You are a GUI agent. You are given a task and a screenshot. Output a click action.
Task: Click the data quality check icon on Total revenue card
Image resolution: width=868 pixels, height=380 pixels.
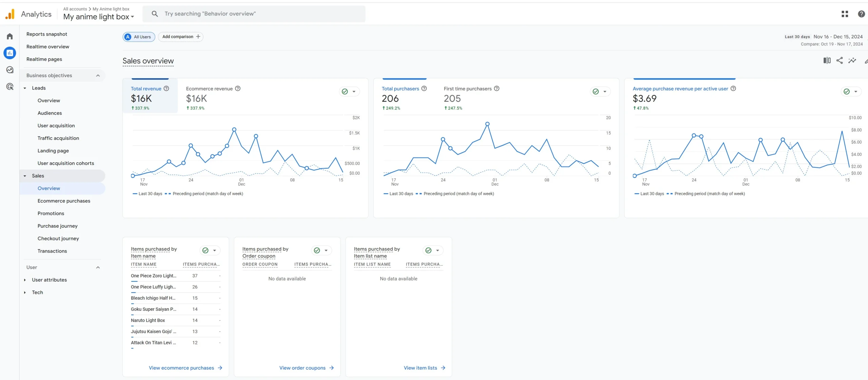tap(345, 92)
